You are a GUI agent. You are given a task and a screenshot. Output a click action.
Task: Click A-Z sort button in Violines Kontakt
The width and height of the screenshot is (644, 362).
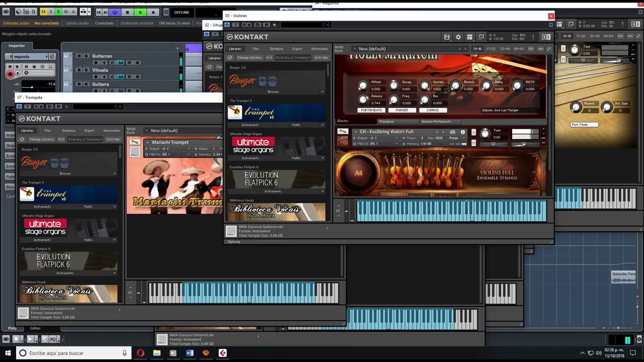(x=269, y=57)
